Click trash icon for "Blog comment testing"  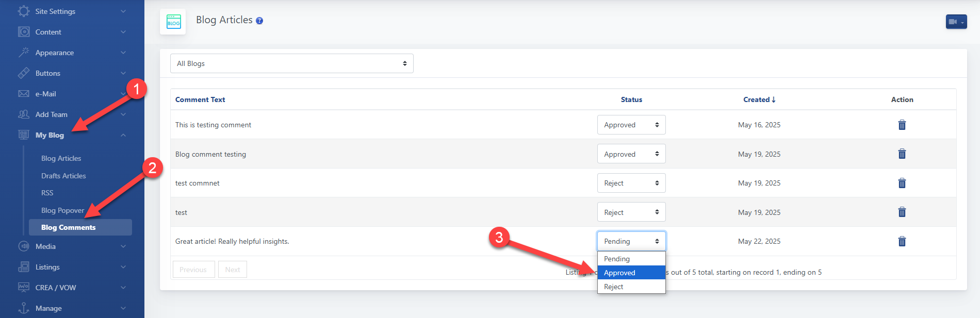coord(902,154)
